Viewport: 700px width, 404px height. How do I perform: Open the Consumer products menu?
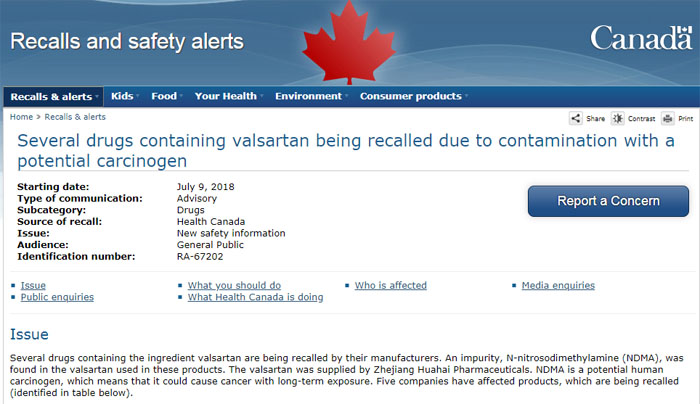(x=414, y=97)
